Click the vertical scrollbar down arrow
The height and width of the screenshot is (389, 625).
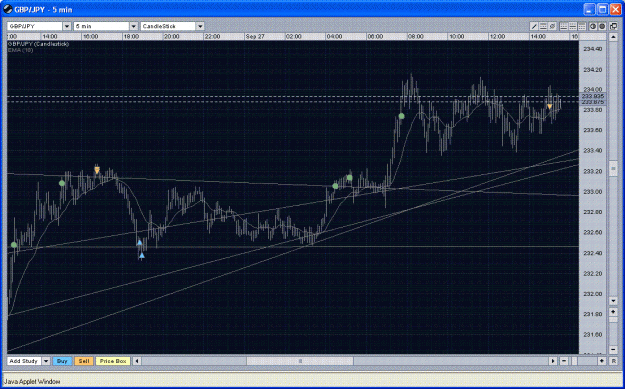pos(613,301)
